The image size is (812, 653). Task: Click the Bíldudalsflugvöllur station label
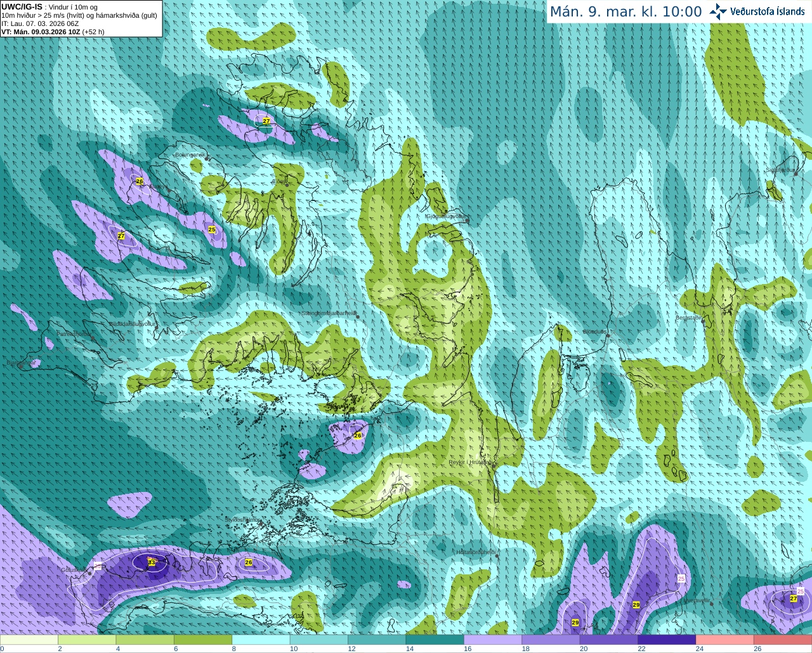point(133,324)
